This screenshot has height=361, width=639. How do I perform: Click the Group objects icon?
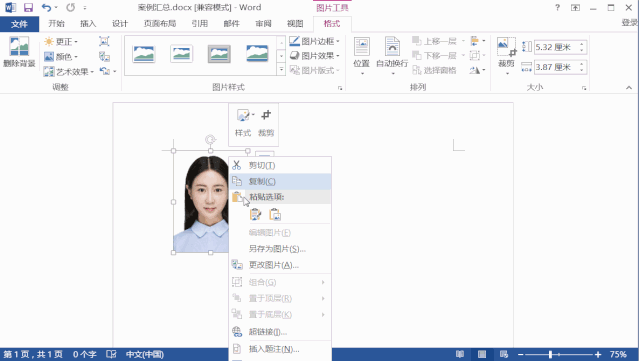click(x=475, y=55)
